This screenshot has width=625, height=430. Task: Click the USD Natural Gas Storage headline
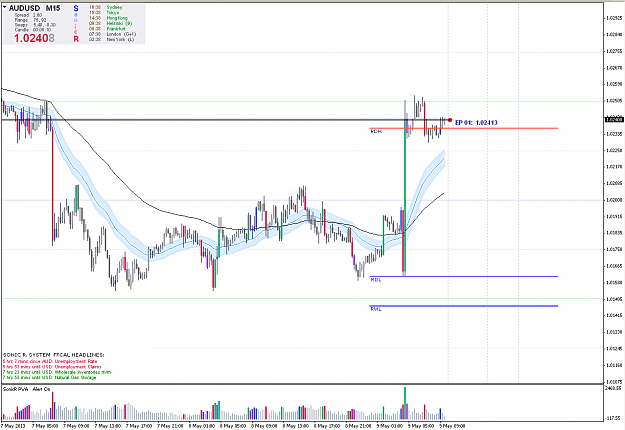[x=50, y=377]
